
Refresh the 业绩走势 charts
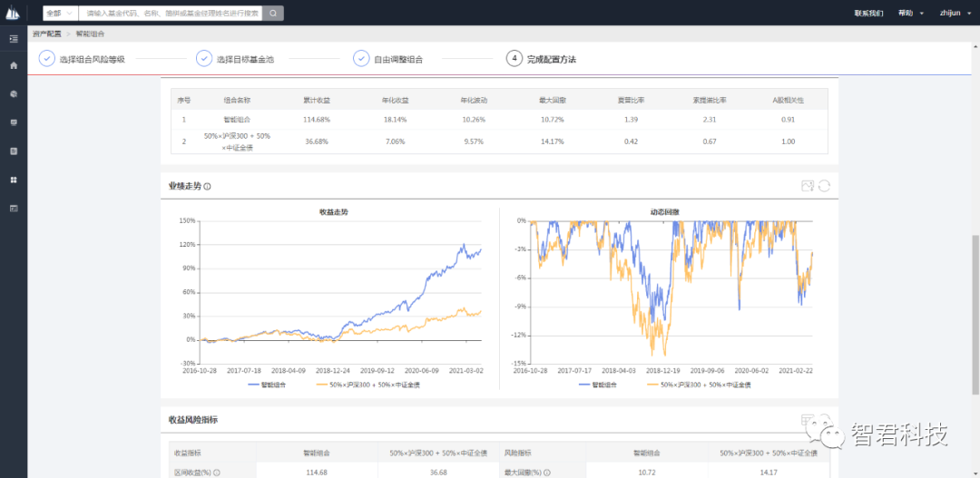(x=824, y=186)
